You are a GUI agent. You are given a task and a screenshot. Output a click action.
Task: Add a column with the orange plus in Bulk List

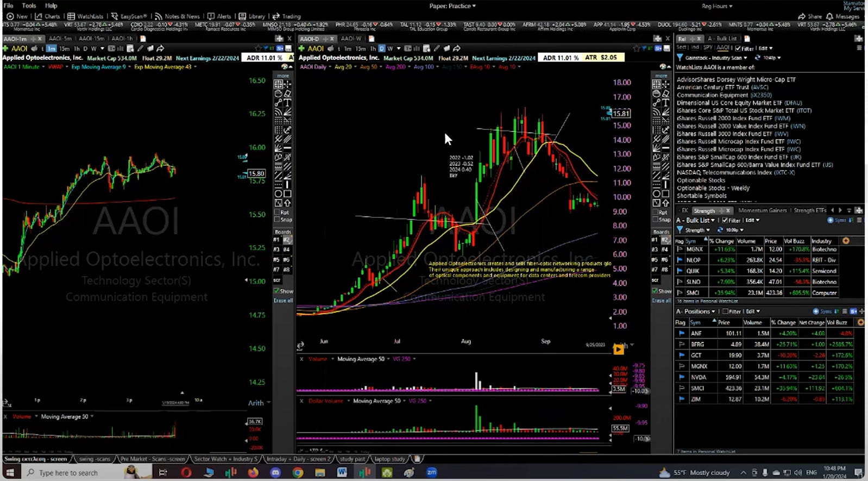coord(846,241)
